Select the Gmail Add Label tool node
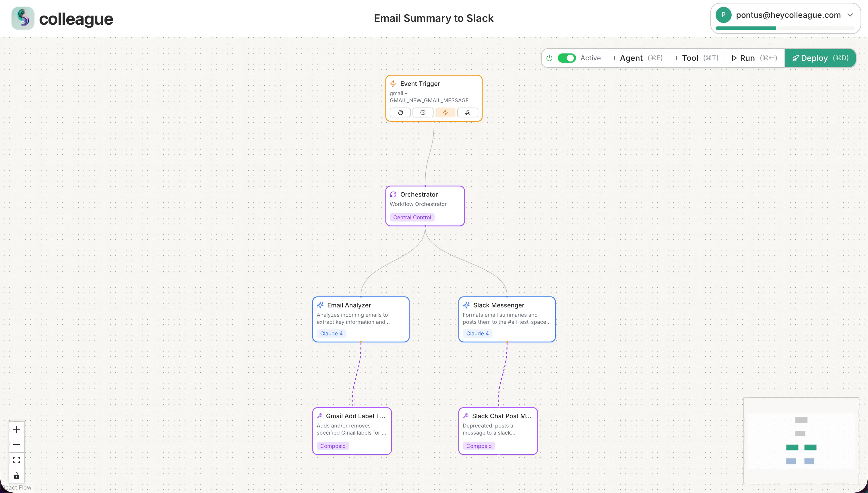Image resolution: width=868 pixels, height=493 pixels. [352, 431]
